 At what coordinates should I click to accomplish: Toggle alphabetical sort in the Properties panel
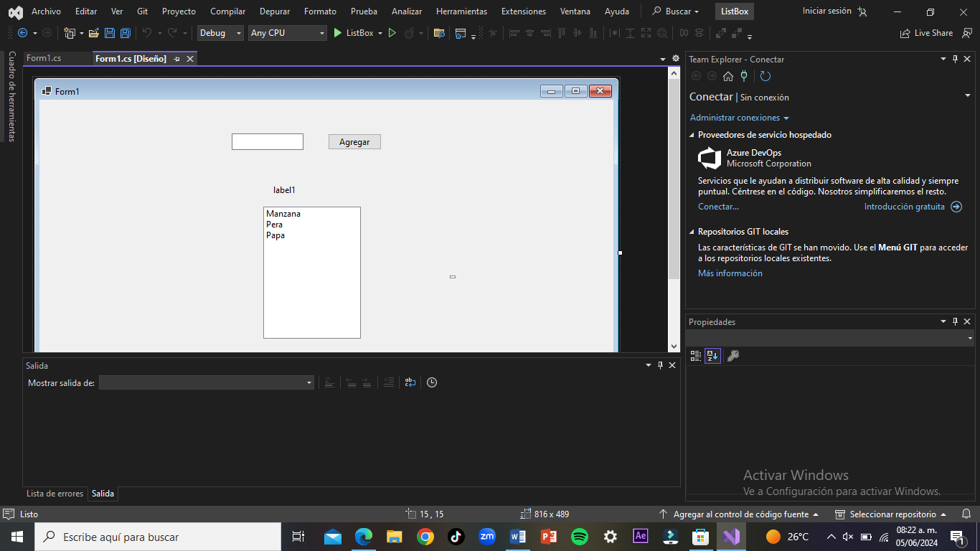pyautogui.click(x=712, y=356)
